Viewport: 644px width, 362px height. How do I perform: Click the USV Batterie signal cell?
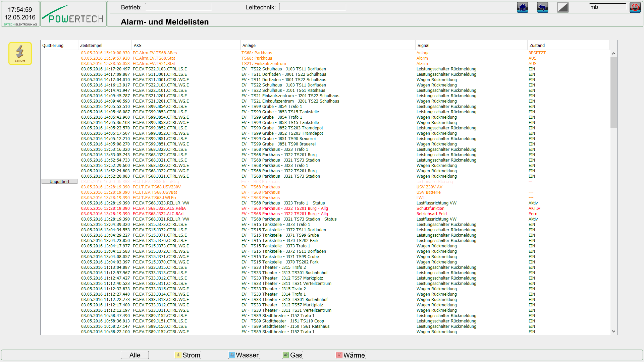click(x=429, y=192)
